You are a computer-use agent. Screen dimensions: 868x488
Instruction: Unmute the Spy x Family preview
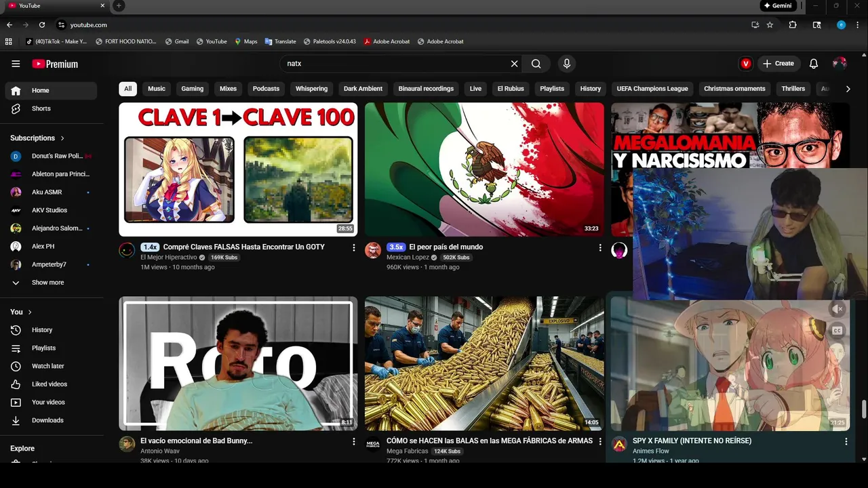[x=838, y=309]
